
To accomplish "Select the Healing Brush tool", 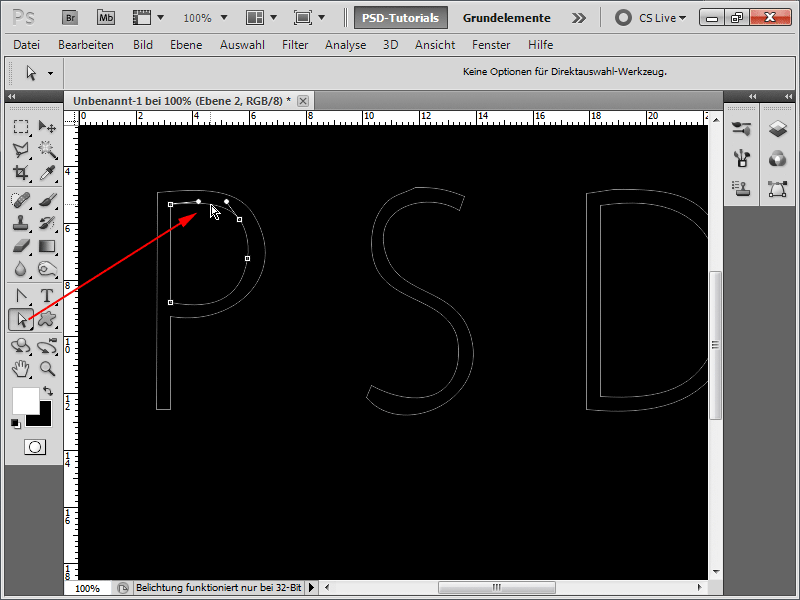I will tap(21, 200).
